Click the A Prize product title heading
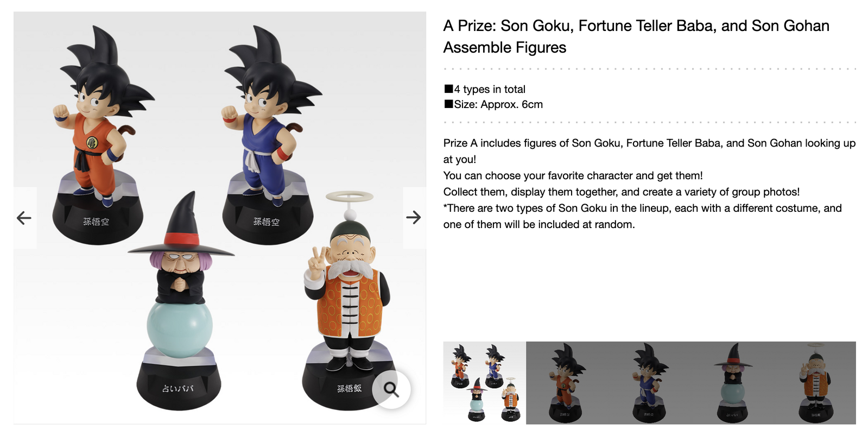This screenshot has width=868, height=436. point(636,36)
